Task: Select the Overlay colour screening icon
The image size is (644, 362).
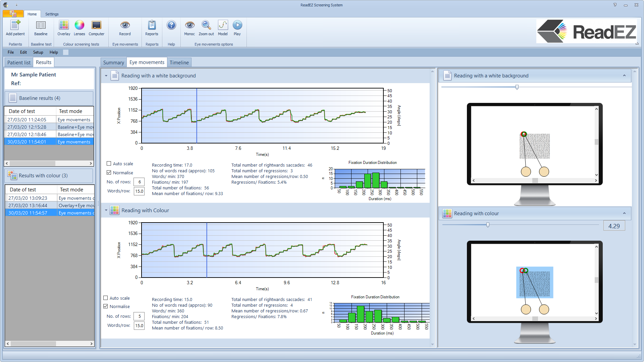Action: click(64, 25)
